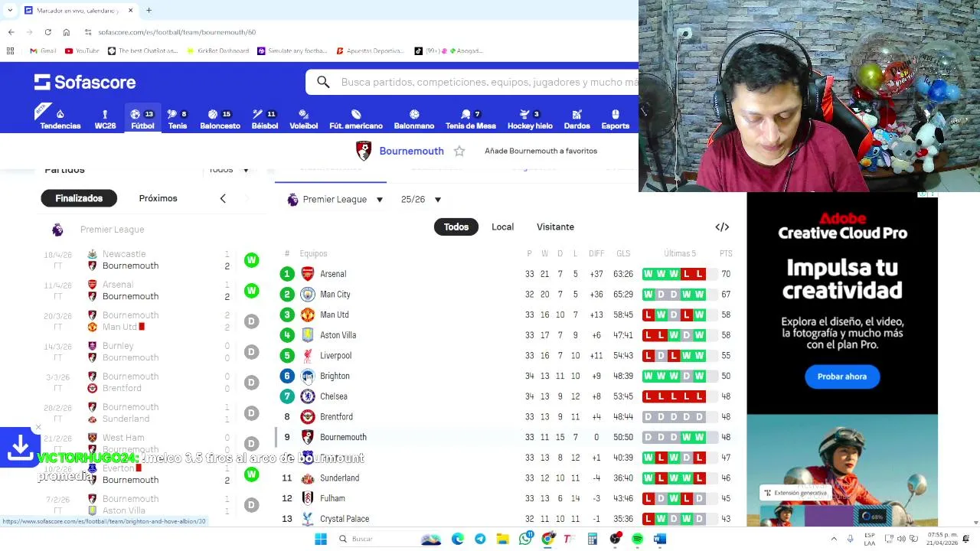Open the Voleibol section
The width and height of the screenshot is (980, 551).
click(303, 119)
